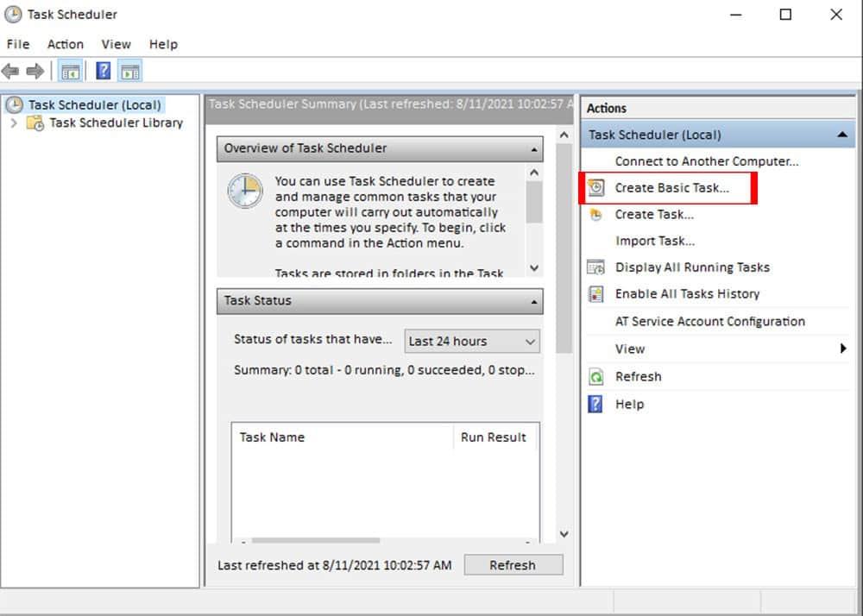The image size is (863, 616).
Task: Click the Run Result column header
Action: click(x=494, y=437)
